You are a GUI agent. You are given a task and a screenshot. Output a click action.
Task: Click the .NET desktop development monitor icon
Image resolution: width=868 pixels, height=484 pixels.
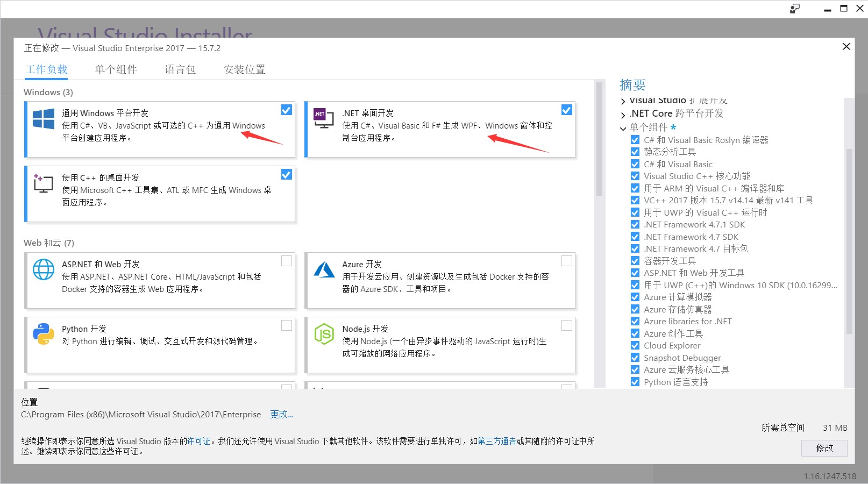pos(324,119)
